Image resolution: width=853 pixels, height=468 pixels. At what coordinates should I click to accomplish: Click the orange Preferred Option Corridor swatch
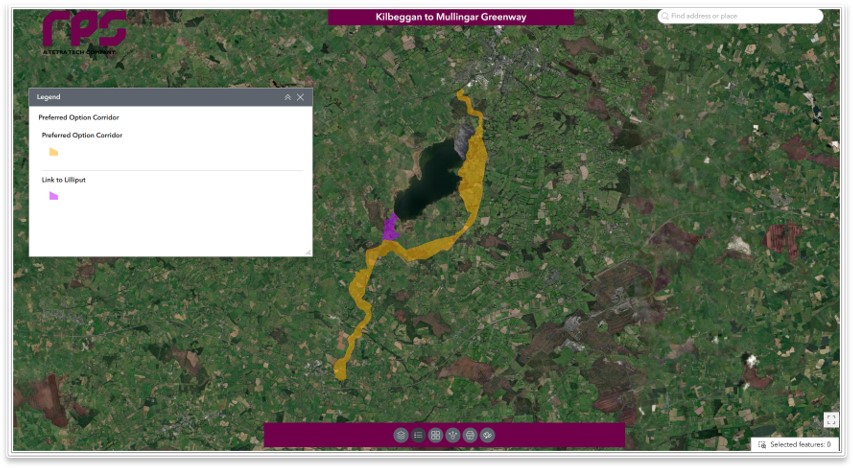point(53,152)
